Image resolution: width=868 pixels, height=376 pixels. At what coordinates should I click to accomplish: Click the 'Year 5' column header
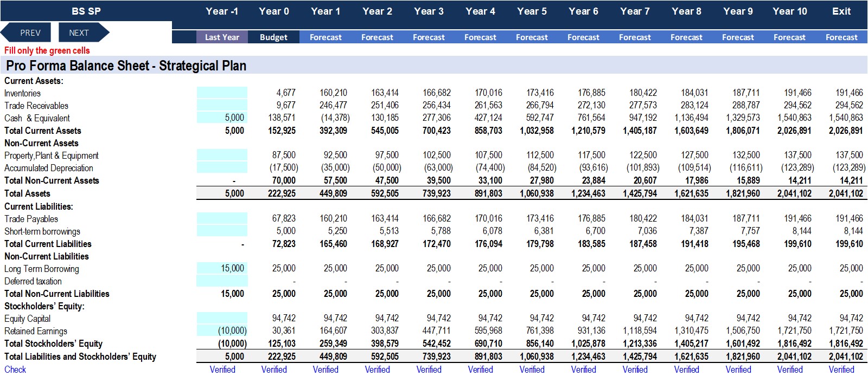click(x=532, y=11)
